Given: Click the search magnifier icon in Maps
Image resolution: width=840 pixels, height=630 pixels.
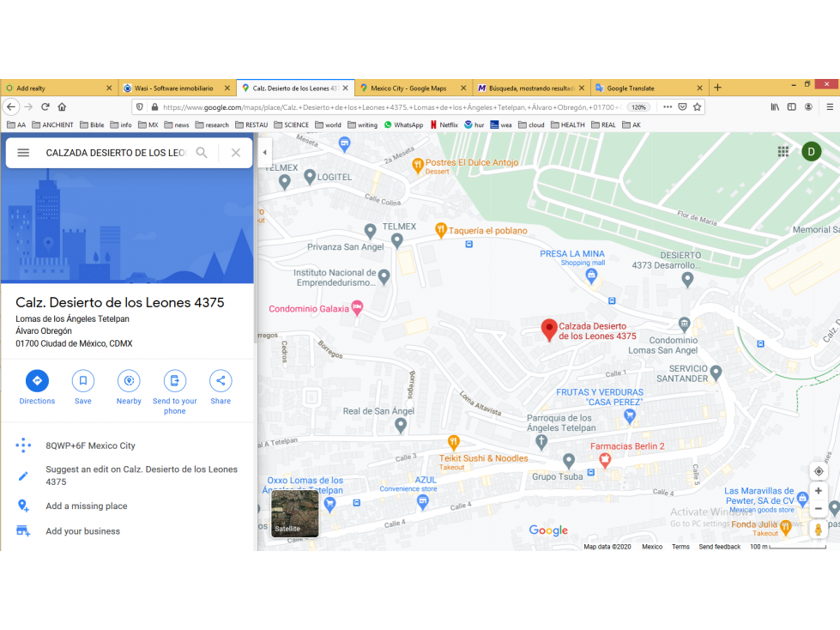Looking at the screenshot, I should [202, 153].
